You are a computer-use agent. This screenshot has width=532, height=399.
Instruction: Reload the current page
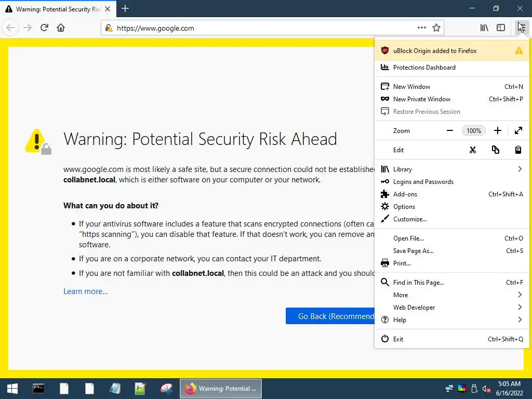click(x=44, y=28)
